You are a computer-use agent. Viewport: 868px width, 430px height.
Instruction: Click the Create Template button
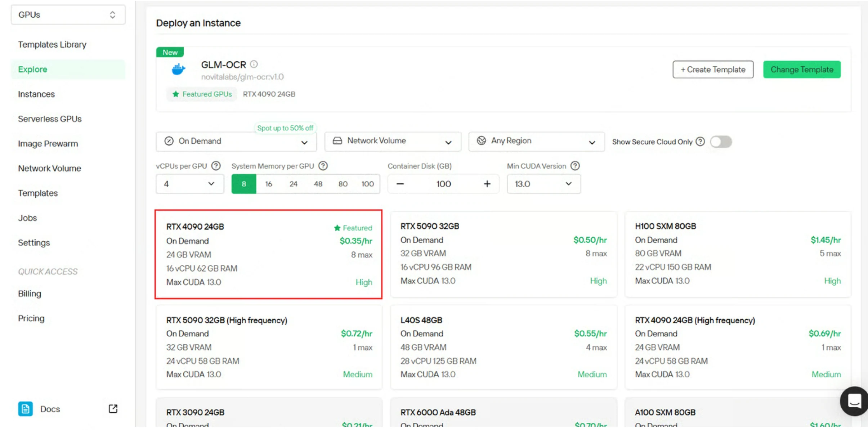tap(713, 70)
